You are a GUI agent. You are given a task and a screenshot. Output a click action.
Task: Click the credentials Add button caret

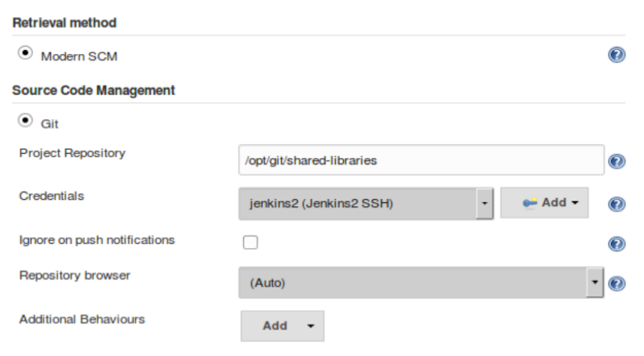coord(575,203)
